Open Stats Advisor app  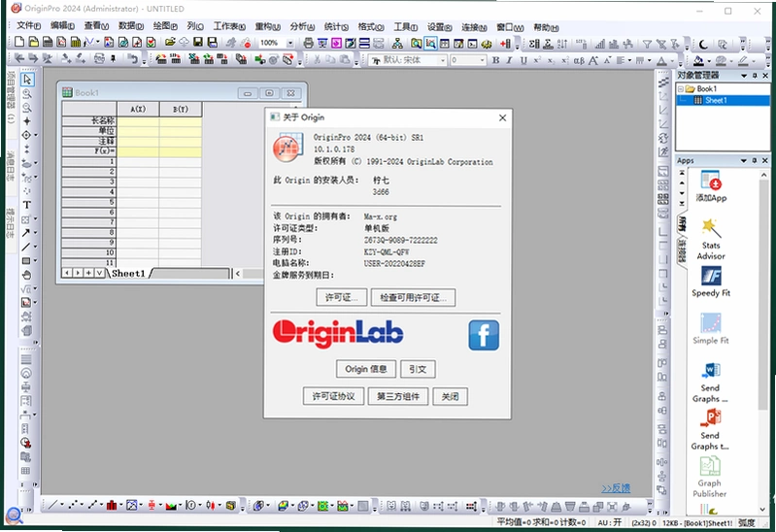click(711, 239)
